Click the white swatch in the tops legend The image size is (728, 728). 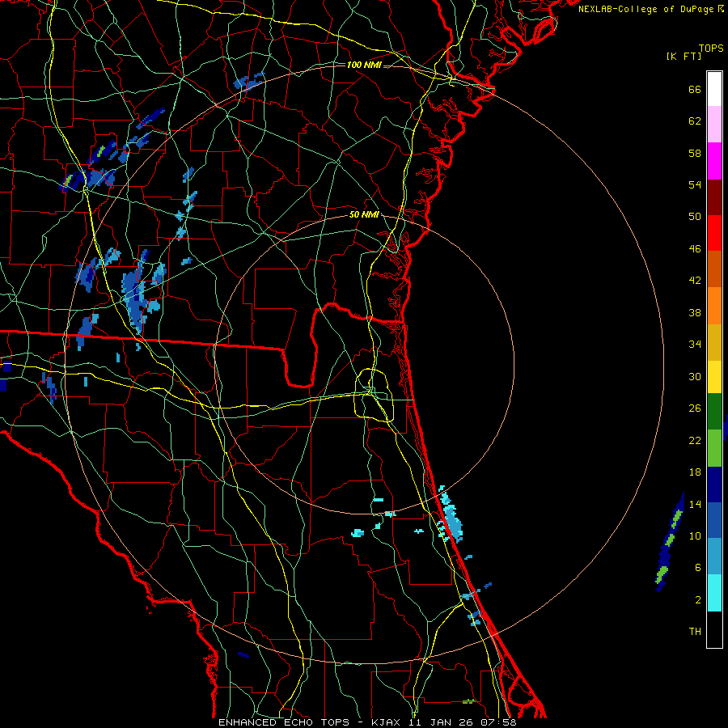pyautogui.click(x=714, y=89)
